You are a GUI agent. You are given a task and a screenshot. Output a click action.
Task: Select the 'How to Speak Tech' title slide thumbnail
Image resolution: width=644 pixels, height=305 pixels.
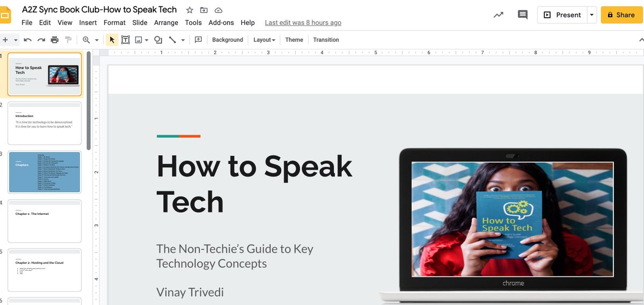(45, 74)
